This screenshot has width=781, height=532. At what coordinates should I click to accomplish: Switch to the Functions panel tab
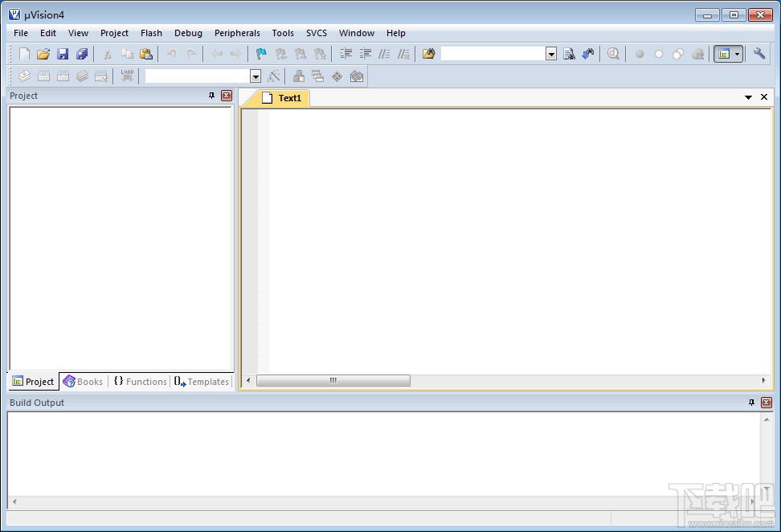coord(140,382)
